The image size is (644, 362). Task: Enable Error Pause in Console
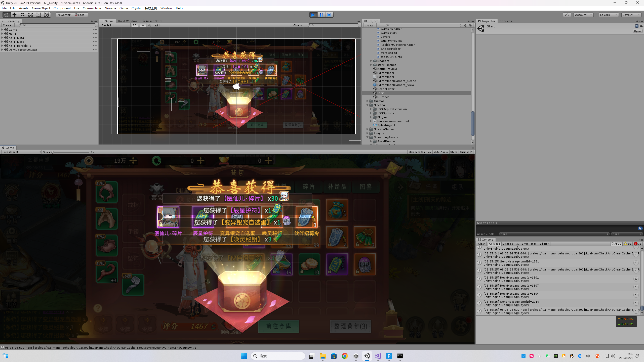(x=529, y=244)
